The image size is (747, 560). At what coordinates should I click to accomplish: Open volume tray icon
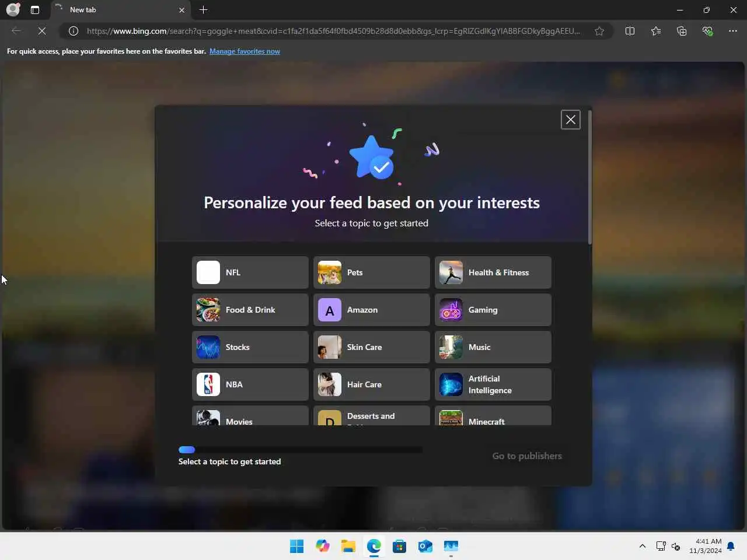[x=676, y=546]
